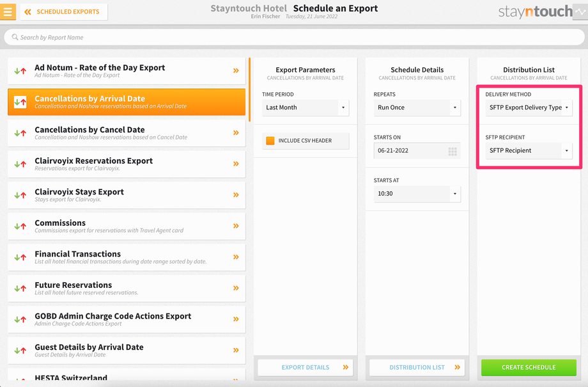Select the Commissions report
The image size is (588, 387).
tap(127, 226)
